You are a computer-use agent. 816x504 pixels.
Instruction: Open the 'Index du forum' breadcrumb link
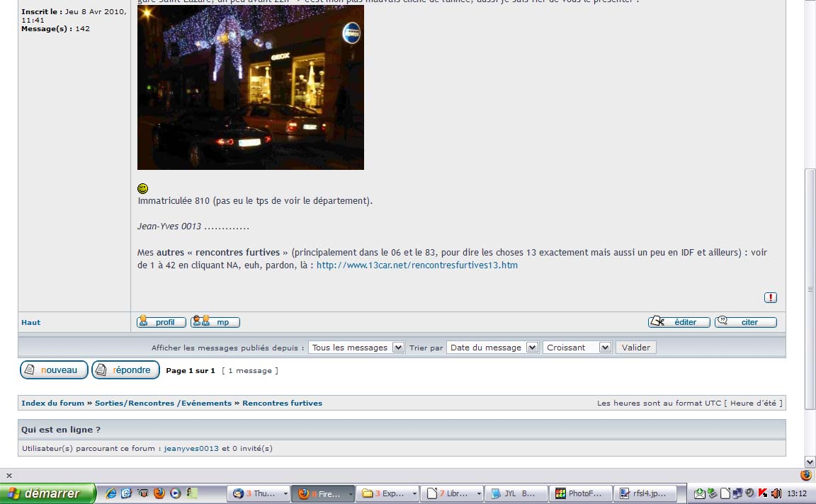click(x=52, y=403)
